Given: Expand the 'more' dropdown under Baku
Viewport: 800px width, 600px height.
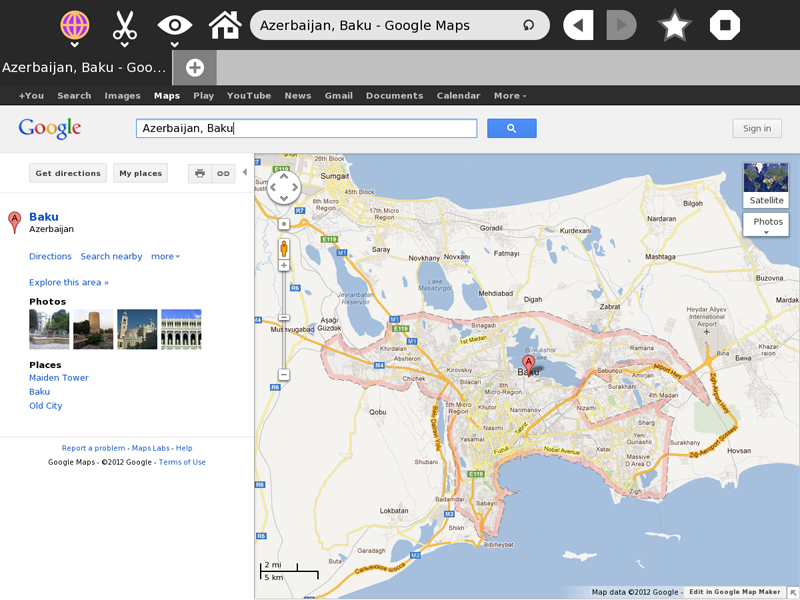Looking at the screenshot, I should (x=165, y=257).
